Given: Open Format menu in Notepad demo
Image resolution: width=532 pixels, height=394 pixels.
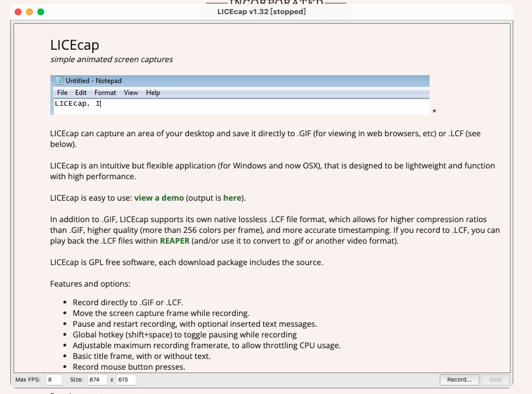Looking at the screenshot, I should (x=105, y=93).
